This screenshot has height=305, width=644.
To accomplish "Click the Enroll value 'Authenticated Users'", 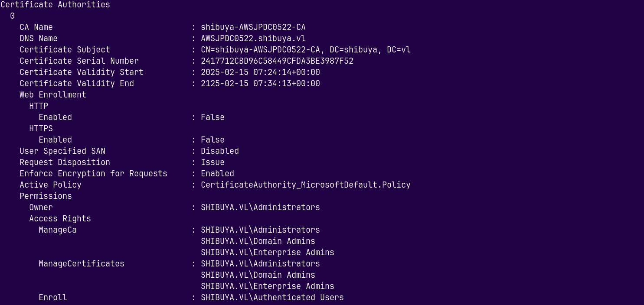I will (272, 298).
